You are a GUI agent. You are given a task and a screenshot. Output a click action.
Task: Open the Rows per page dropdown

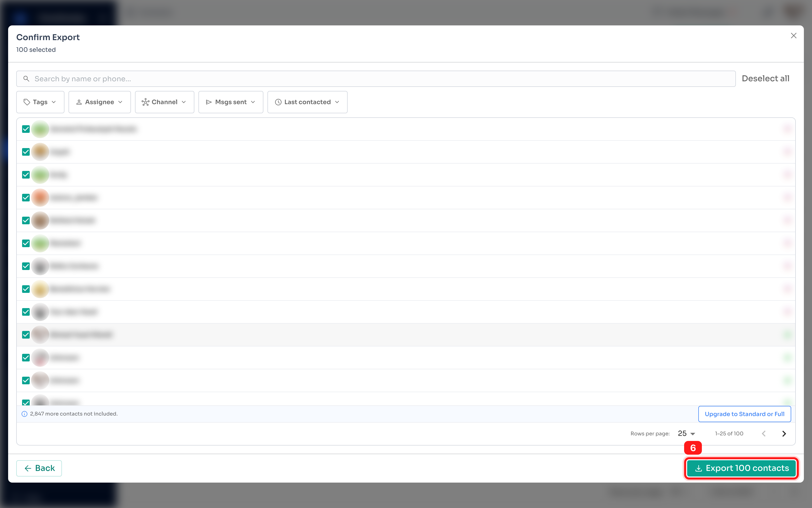coord(686,433)
